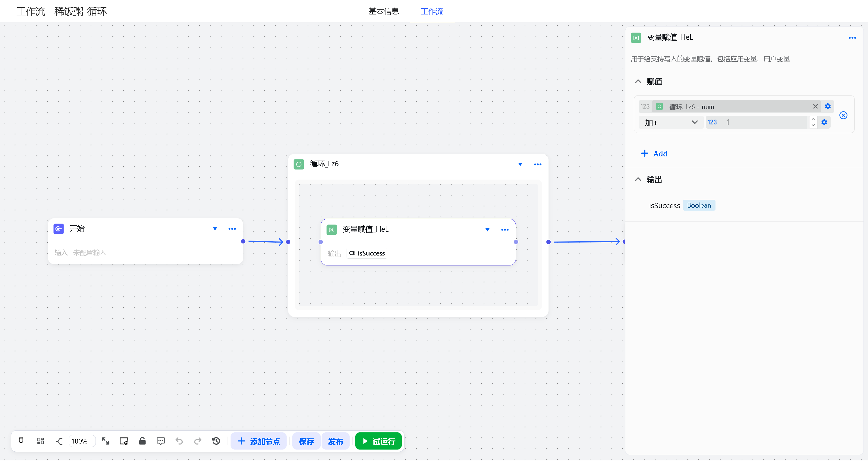Viewport: 868px width, 461px height.
Task: Open the version history clock icon
Action: 216,441
